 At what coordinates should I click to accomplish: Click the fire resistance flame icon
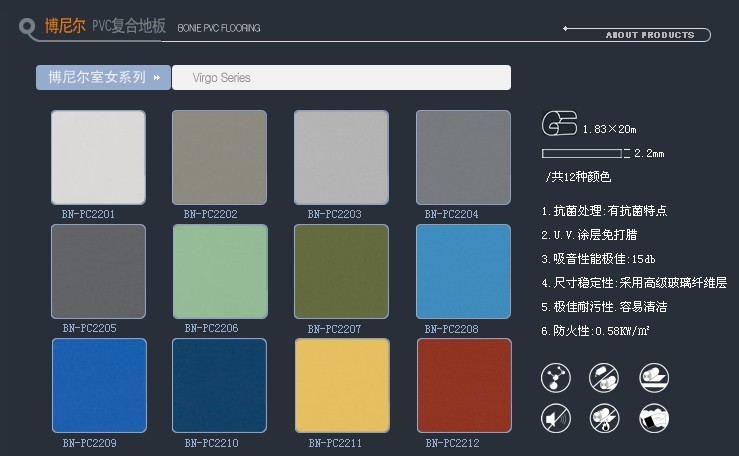[604, 418]
